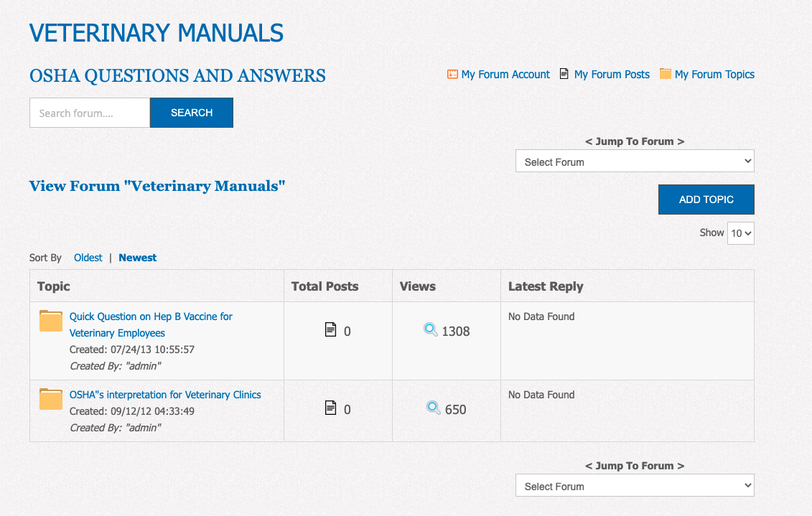Click the top < Jump To Forum > label

635,141
